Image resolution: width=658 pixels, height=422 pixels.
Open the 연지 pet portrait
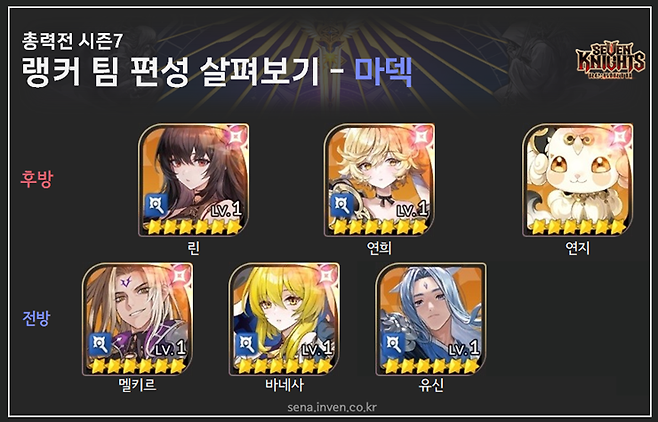pyautogui.click(x=578, y=180)
